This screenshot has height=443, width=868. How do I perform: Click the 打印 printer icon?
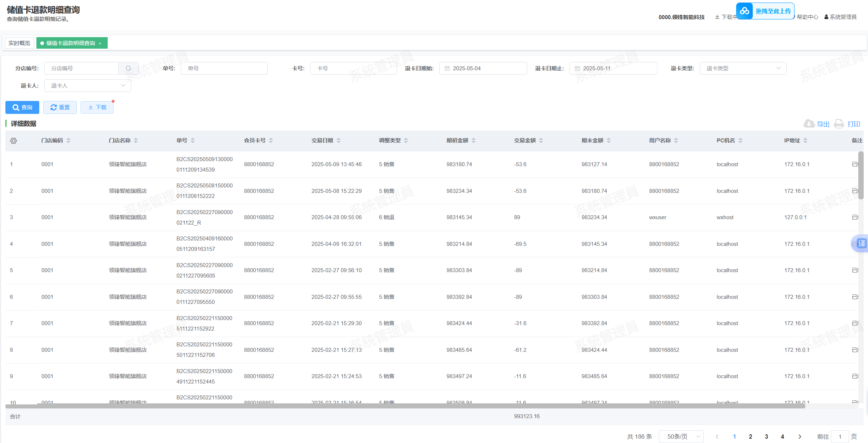point(839,124)
